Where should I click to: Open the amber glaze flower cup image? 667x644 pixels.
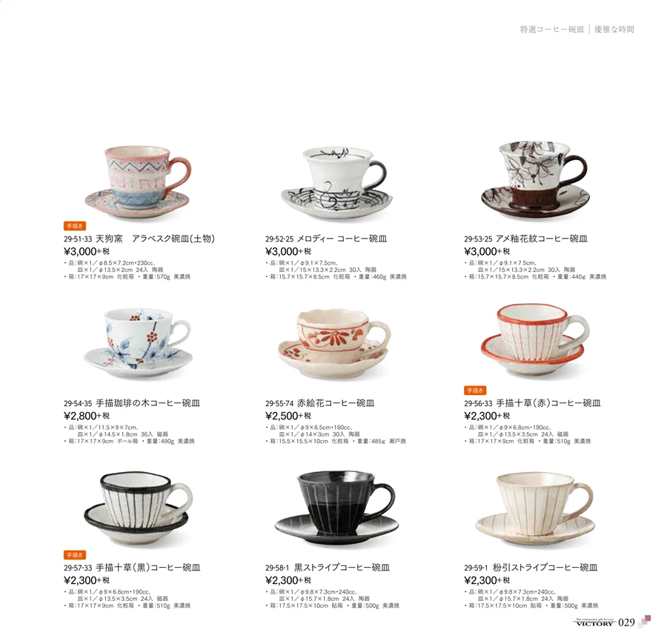[x=536, y=182]
